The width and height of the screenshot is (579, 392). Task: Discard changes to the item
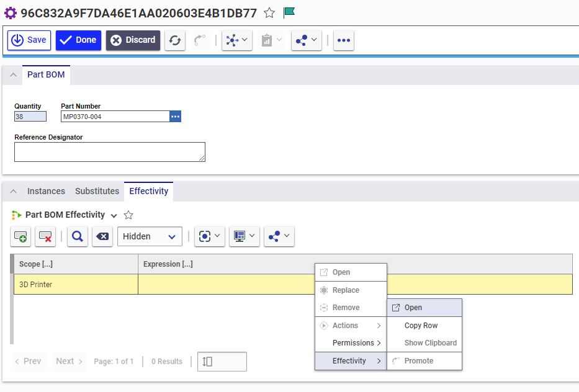pos(133,40)
